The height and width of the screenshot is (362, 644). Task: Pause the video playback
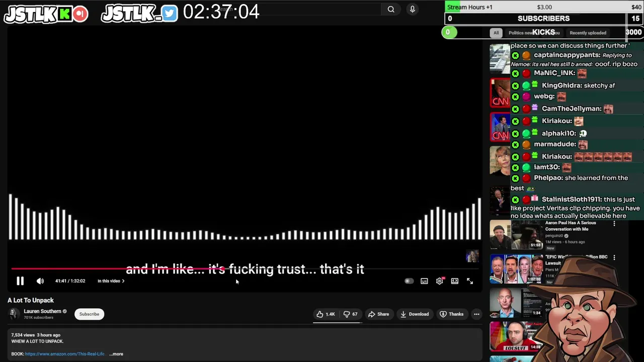[20, 281]
